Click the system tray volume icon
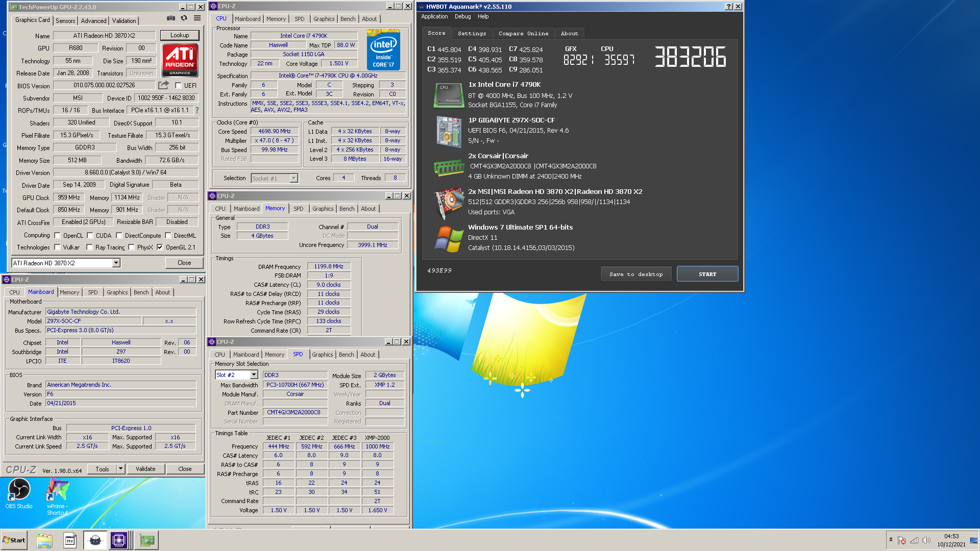This screenshot has height=551, width=980. (x=926, y=540)
